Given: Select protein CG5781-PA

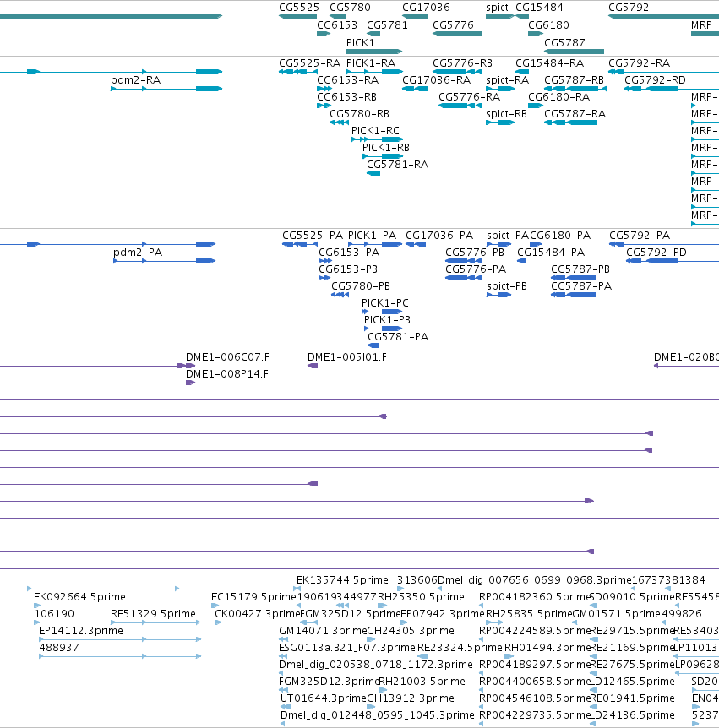Looking at the screenshot, I should click(x=398, y=337).
